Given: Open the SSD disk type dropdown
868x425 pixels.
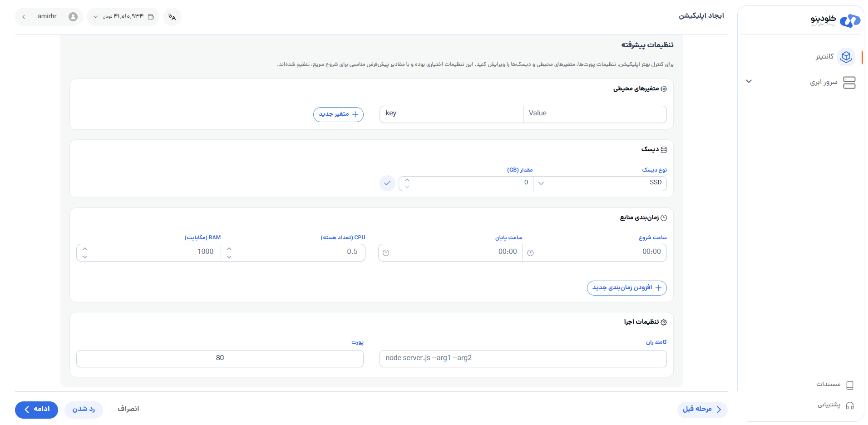Looking at the screenshot, I should point(600,183).
